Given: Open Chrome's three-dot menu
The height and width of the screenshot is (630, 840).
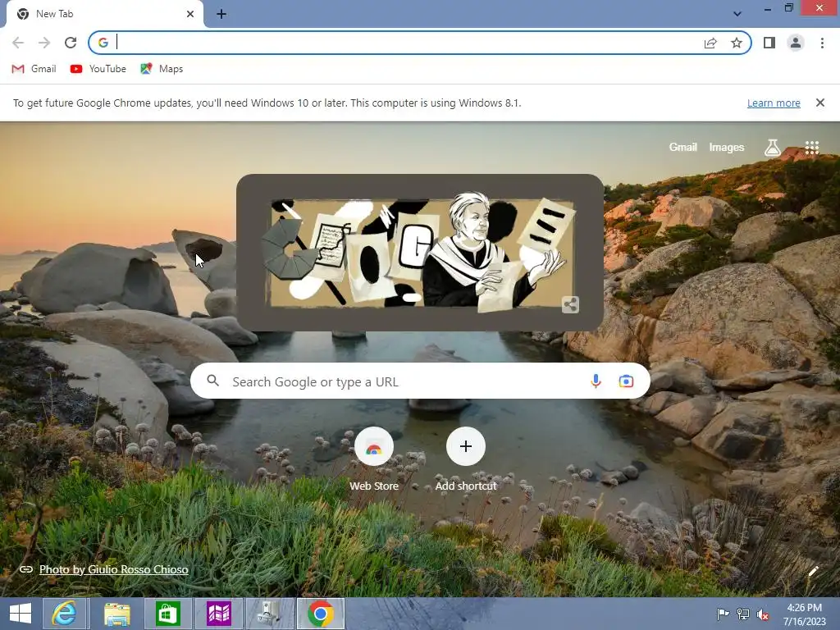Looking at the screenshot, I should click(822, 43).
